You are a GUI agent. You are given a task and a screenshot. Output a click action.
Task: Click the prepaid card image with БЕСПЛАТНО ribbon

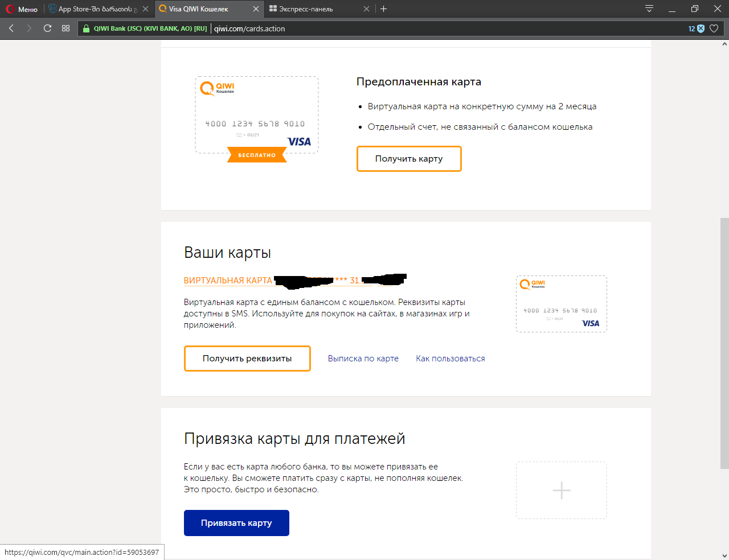257,119
